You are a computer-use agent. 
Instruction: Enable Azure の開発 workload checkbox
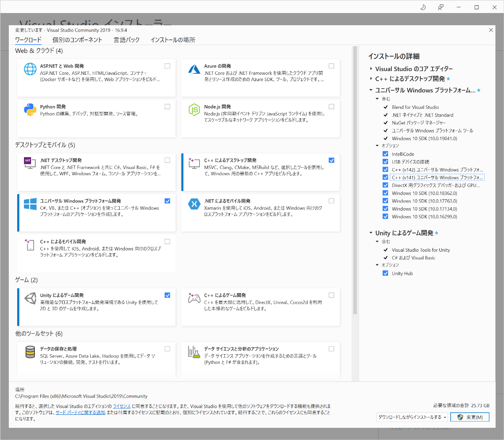pos(331,66)
